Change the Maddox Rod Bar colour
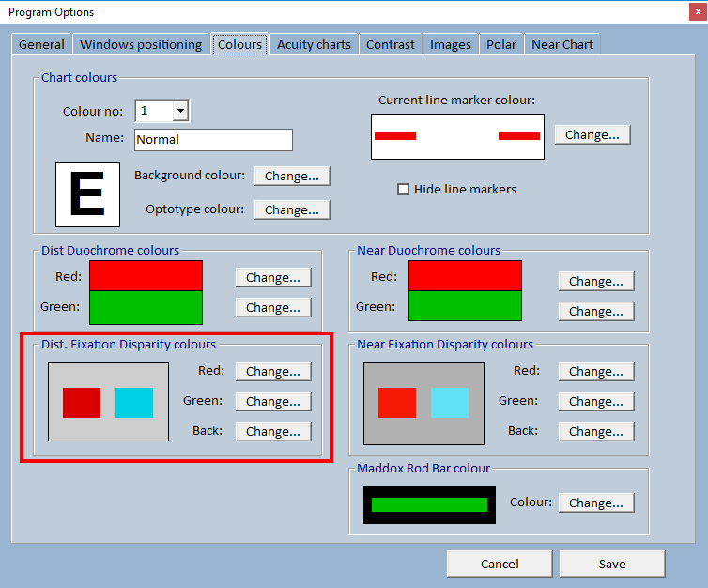Image resolution: width=708 pixels, height=588 pixels. (x=595, y=503)
